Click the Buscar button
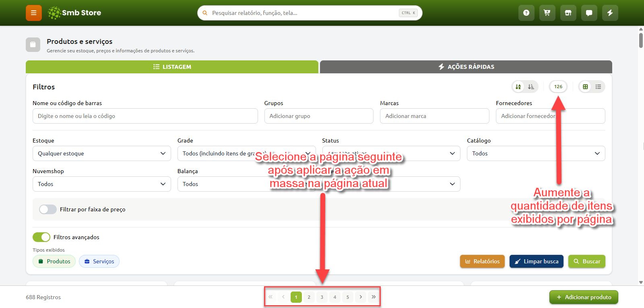The height and width of the screenshot is (308, 644). click(587, 261)
